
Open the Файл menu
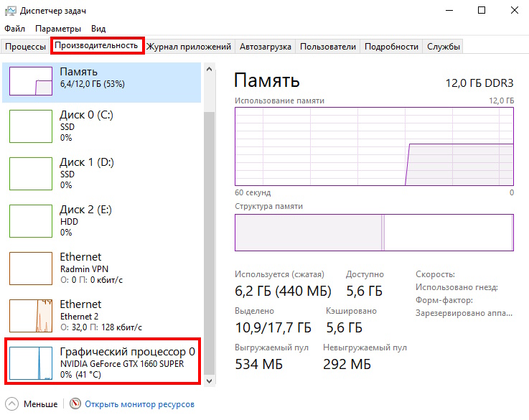15,29
